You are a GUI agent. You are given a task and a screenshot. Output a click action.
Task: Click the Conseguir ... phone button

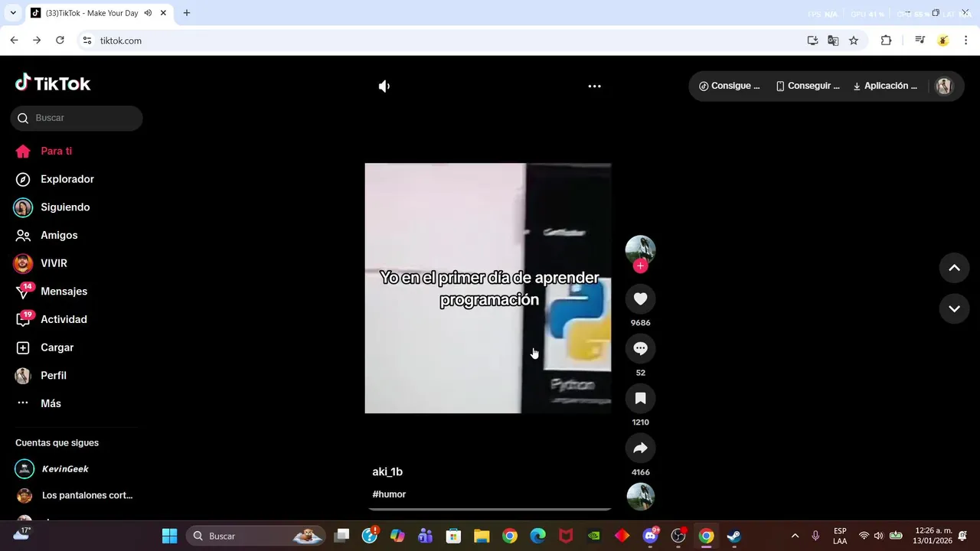click(808, 86)
